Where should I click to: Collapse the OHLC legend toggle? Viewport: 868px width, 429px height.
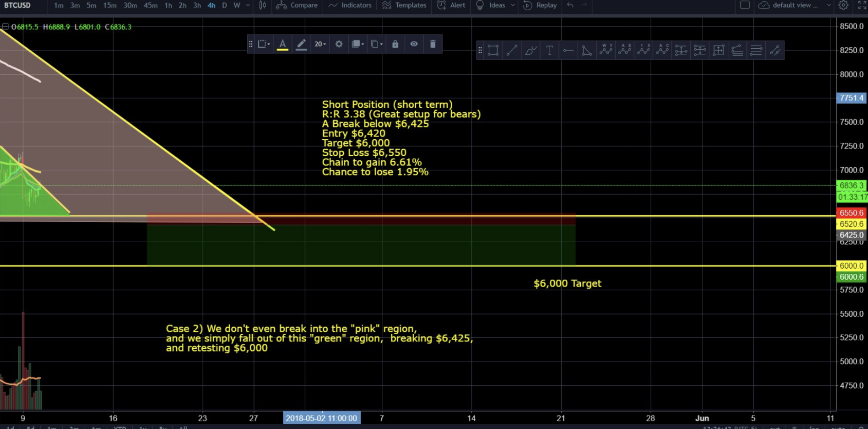coord(5,27)
